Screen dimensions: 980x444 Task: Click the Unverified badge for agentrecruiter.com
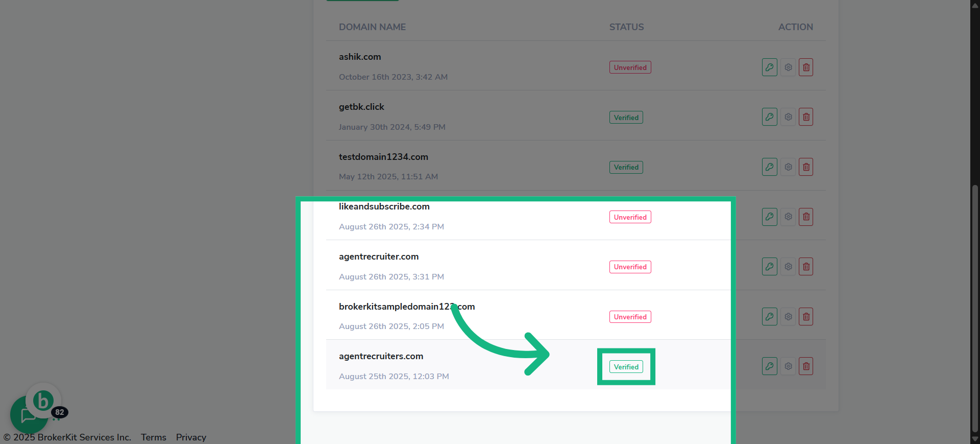(x=630, y=267)
